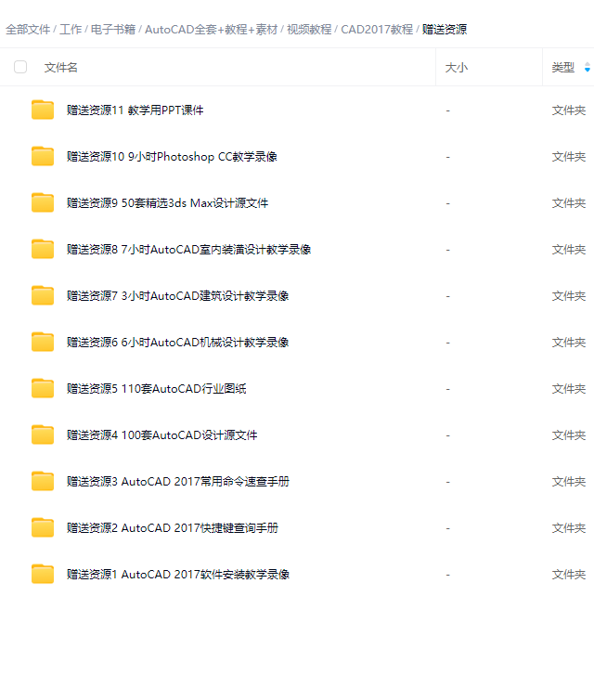Select folder icon of 赠送资源6 机械设计教学录像
This screenshot has height=700, width=594.
pyautogui.click(x=43, y=342)
